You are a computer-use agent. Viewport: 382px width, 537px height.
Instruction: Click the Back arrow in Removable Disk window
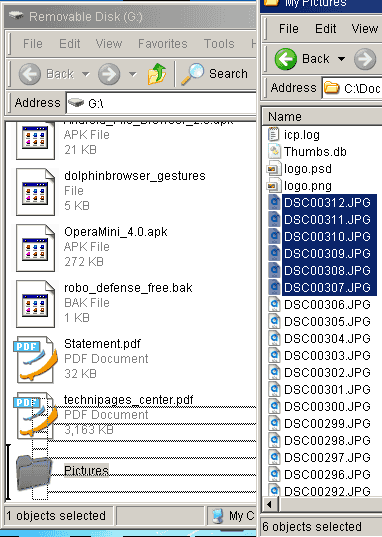coord(29,74)
